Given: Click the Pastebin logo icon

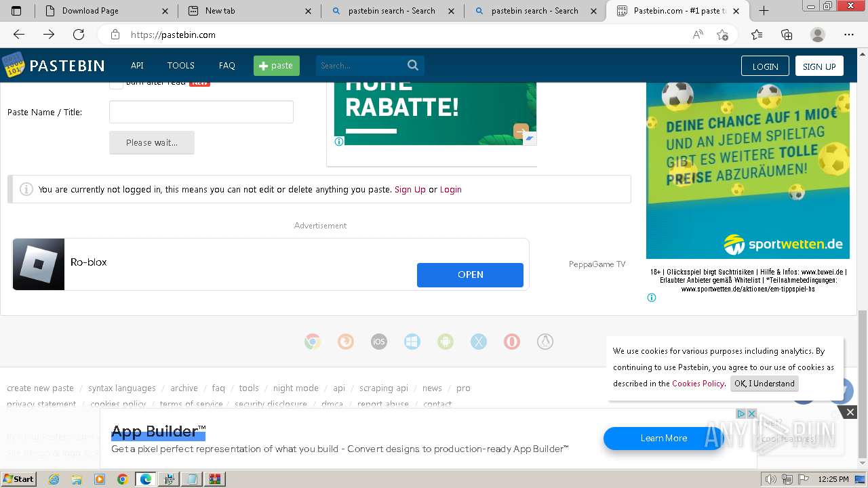Looking at the screenshot, I should click(13, 66).
